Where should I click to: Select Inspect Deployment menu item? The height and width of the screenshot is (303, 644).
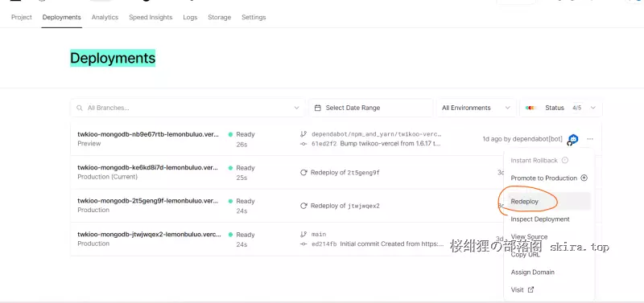click(x=549, y=219)
